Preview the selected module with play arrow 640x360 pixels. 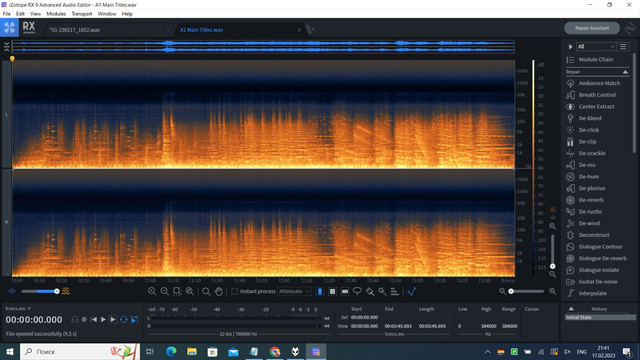(x=570, y=47)
